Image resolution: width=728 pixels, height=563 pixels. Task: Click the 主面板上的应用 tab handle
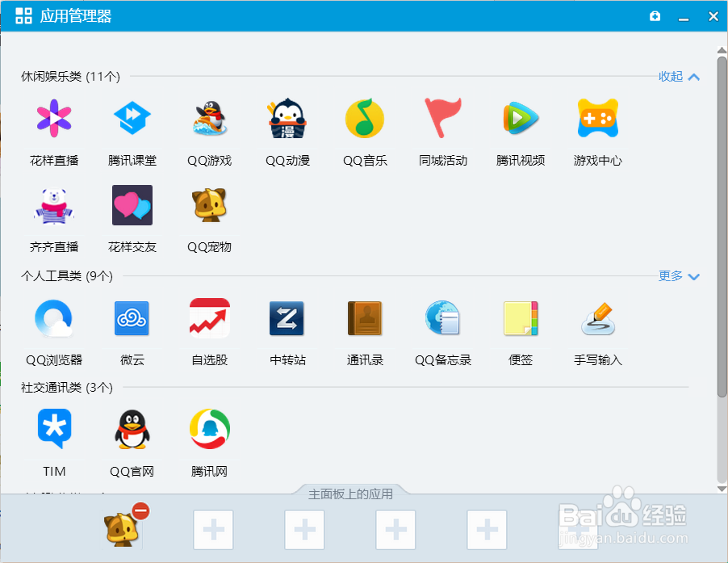pos(350,494)
